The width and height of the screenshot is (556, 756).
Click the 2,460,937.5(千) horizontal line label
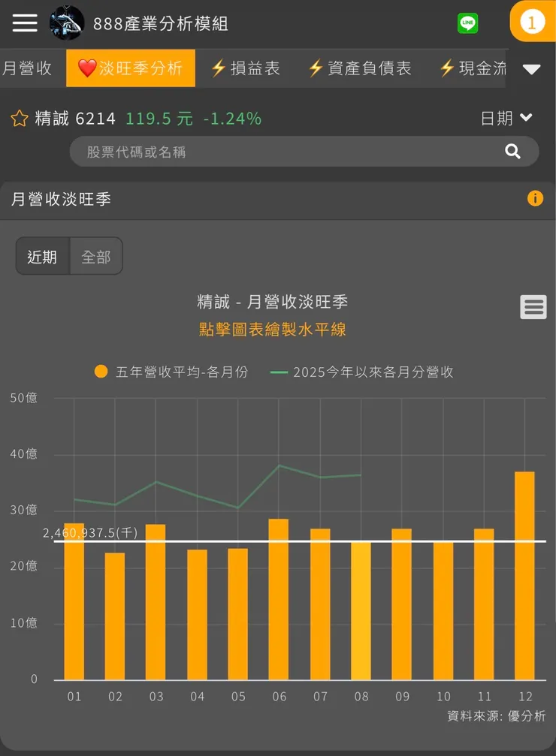[90, 533]
